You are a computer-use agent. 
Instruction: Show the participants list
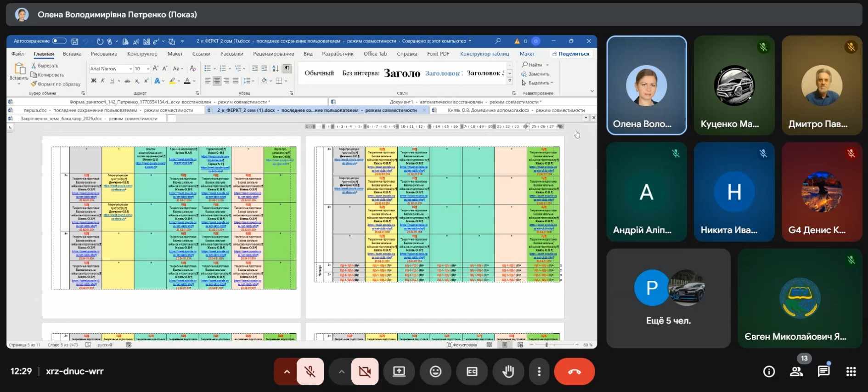[x=796, y=371]
